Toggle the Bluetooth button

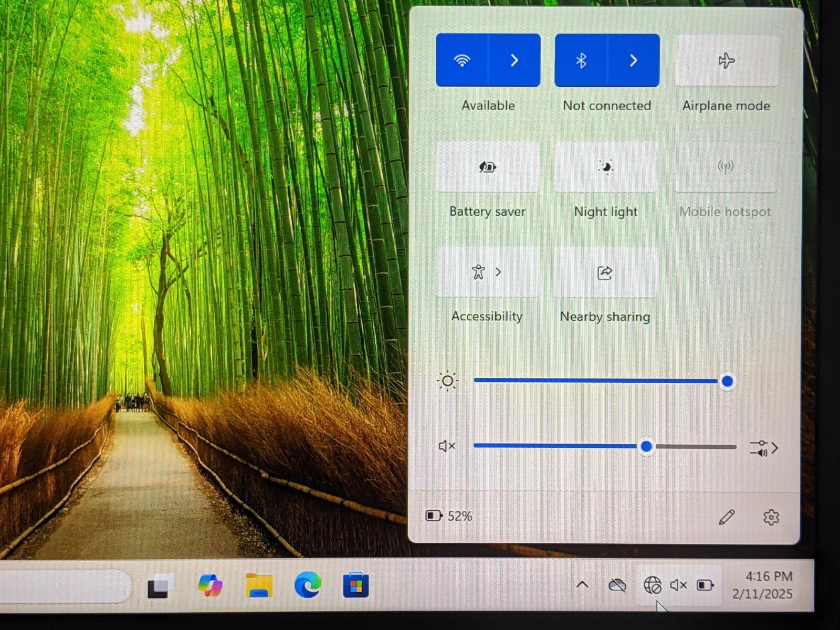tap(581, 60)
